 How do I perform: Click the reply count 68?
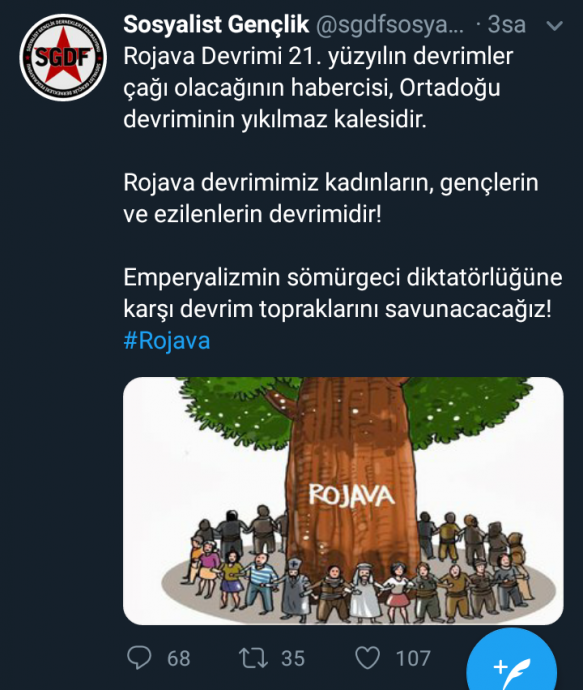pos(179,658)
